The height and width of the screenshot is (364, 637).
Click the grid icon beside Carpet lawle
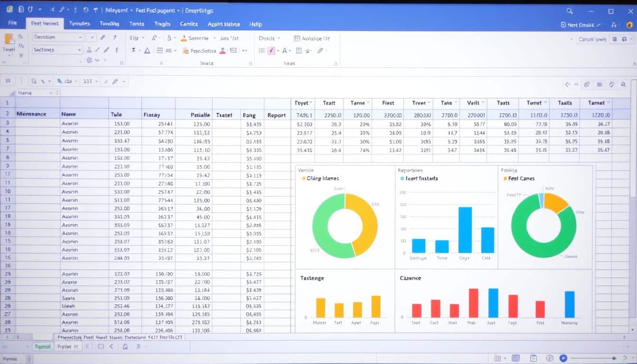(615, 39)
